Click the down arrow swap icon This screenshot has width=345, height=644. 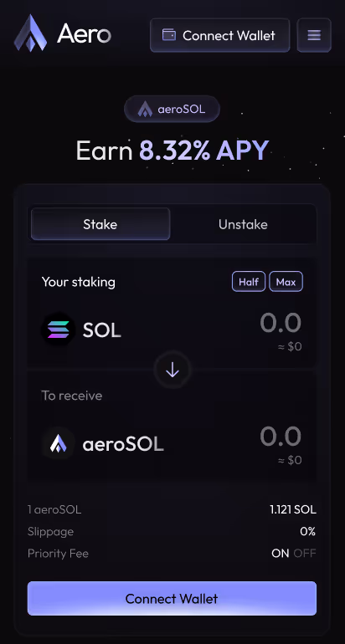[x=172, y=370]
